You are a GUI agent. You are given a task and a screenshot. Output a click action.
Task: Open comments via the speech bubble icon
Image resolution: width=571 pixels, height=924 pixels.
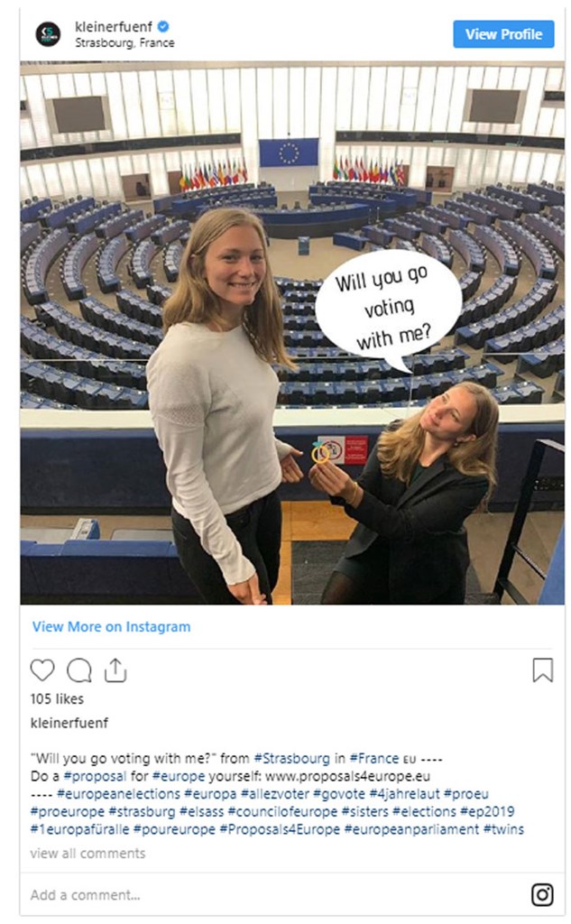[79, 670]
